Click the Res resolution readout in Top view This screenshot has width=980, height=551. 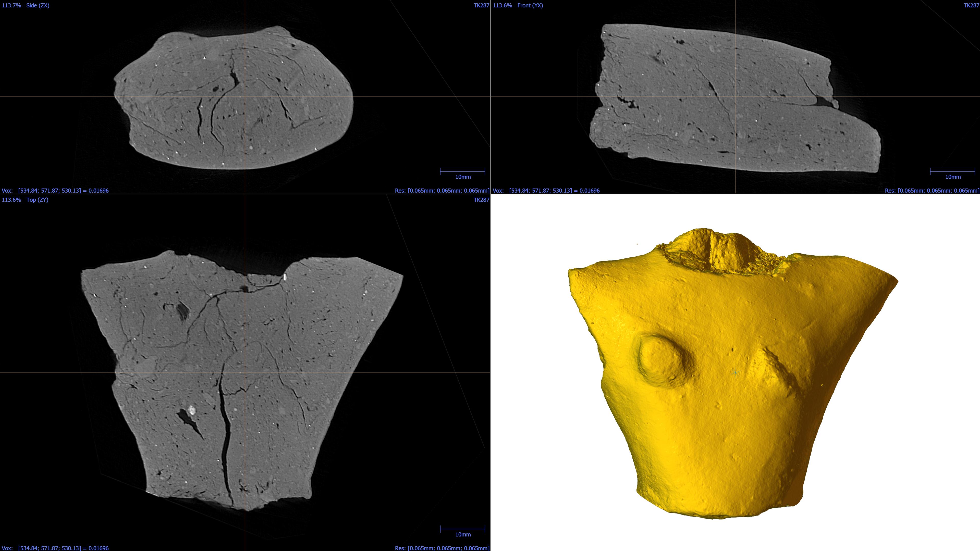click(442, 548)
